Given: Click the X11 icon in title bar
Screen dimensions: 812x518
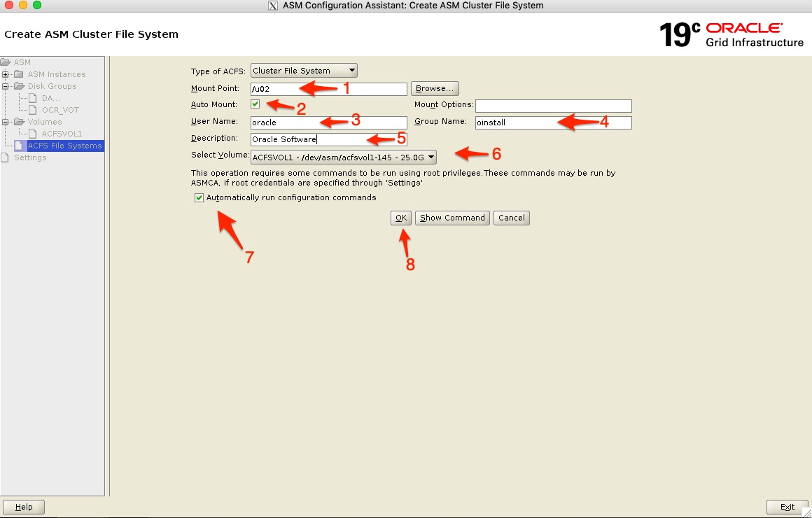Looking at the screenshot, I should click(x=273, y=6).
